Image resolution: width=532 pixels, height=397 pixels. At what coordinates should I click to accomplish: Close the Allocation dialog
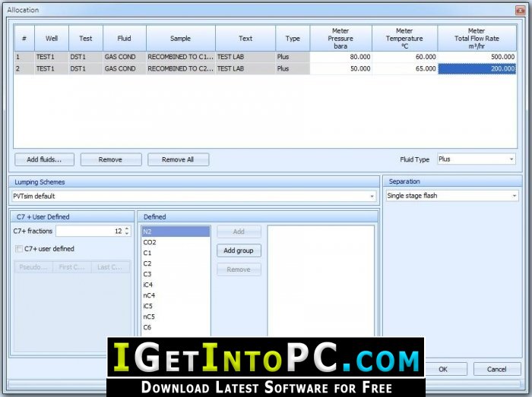click(520, 10)
